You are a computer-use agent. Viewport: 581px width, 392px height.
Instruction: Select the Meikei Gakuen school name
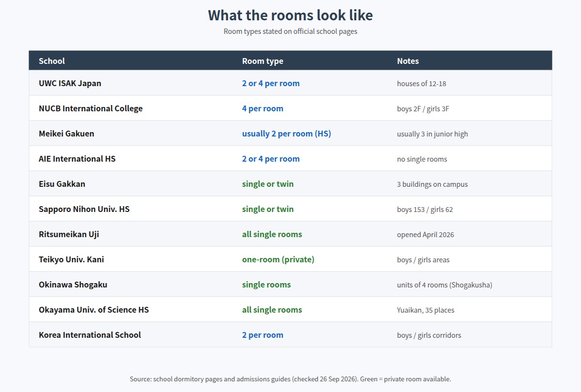[x=67, y=134]
